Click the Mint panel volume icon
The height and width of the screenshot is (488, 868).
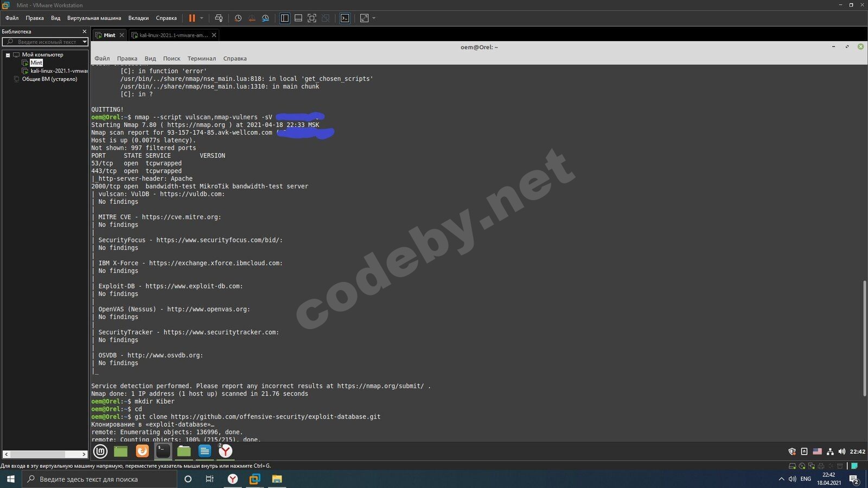[x=842, y=452]
